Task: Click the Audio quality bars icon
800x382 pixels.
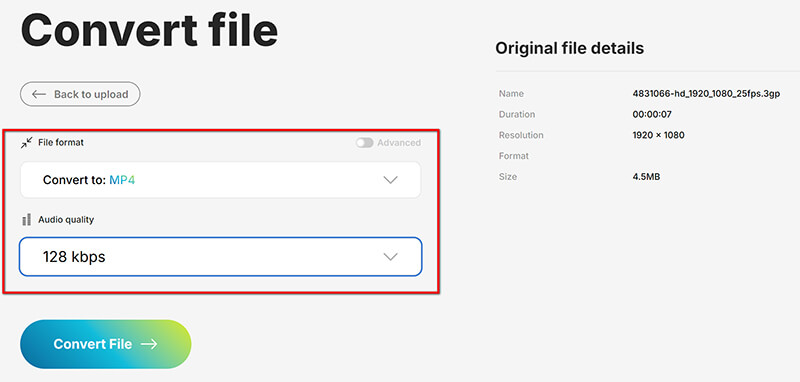Action: coord(27,220)
